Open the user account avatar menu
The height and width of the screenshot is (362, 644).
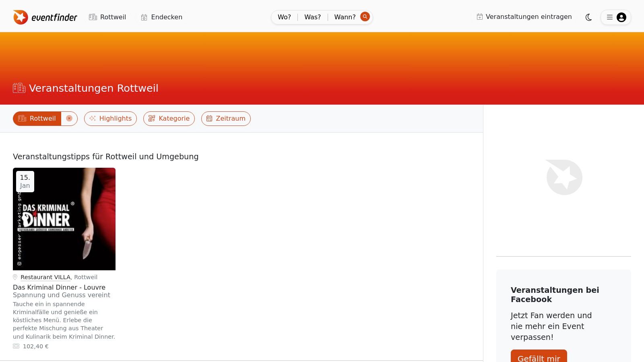click(x=621, y=17)
